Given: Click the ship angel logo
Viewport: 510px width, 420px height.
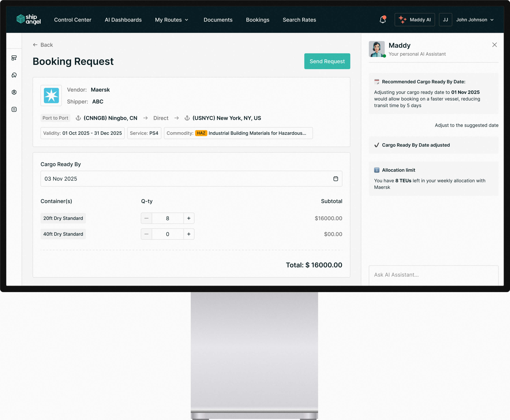Looking at the screenshot, I should (29, 19).
